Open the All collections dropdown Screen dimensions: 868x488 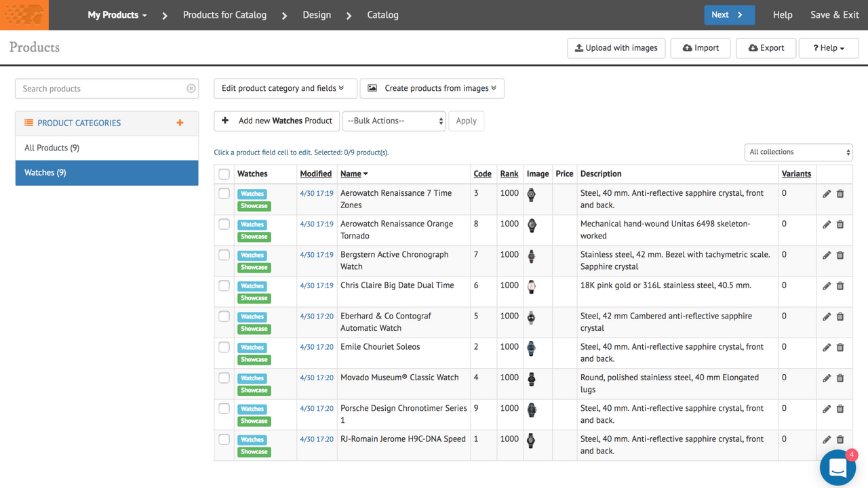click(798, 152)
